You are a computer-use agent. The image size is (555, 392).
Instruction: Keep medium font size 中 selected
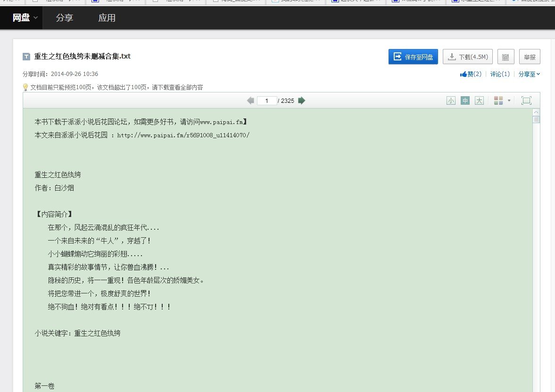(465, 100)
